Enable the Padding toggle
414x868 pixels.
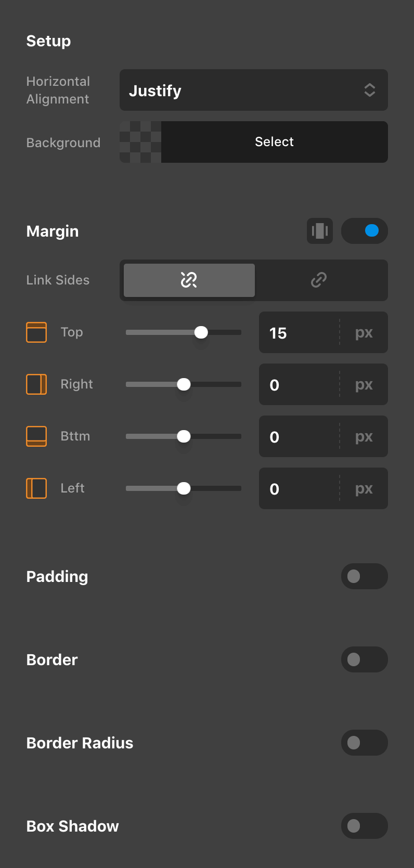click(364, 576)
